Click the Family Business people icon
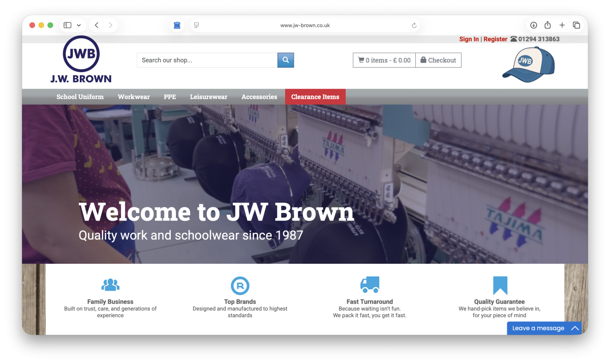610x364 pixels. (x=110, y=285)
